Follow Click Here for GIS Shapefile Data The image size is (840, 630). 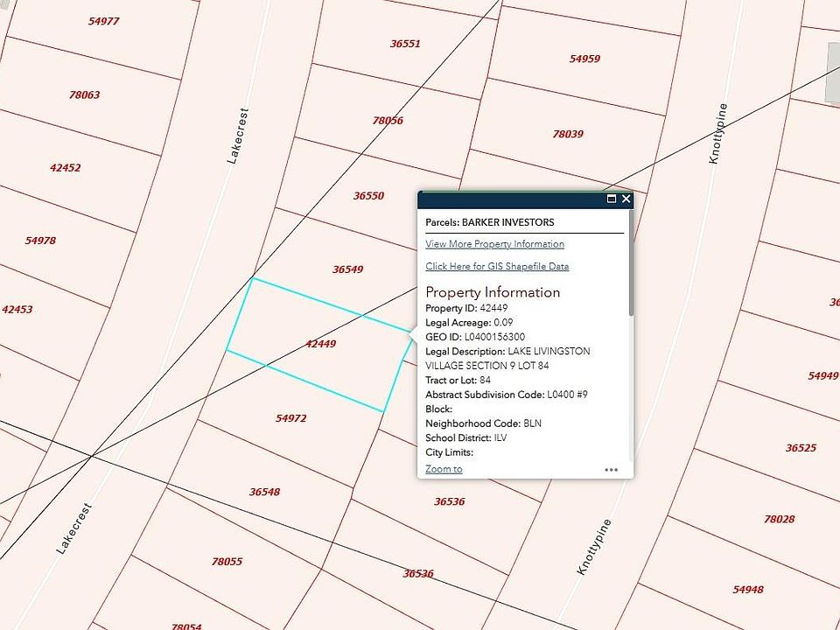497,266
